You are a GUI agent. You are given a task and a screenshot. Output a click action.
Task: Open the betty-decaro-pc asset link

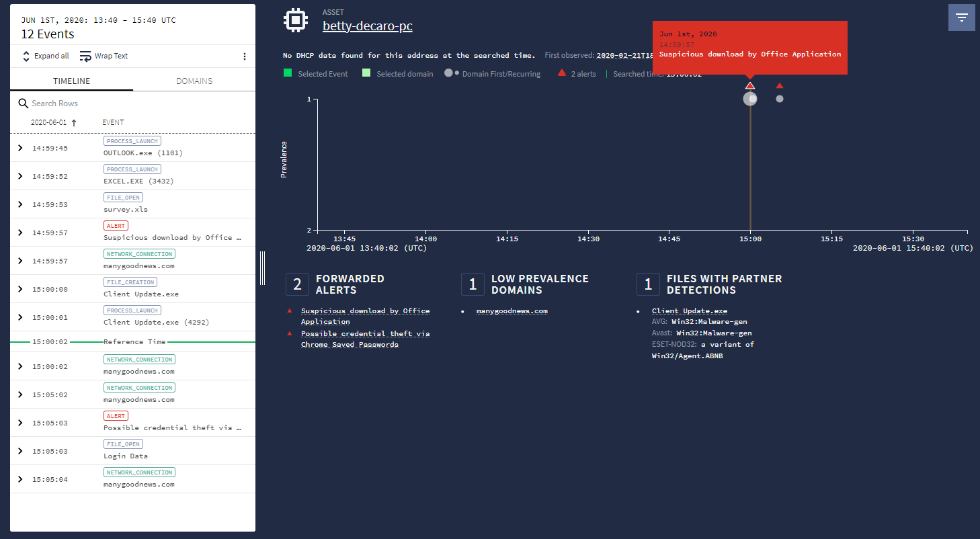(x=367, y=26)
